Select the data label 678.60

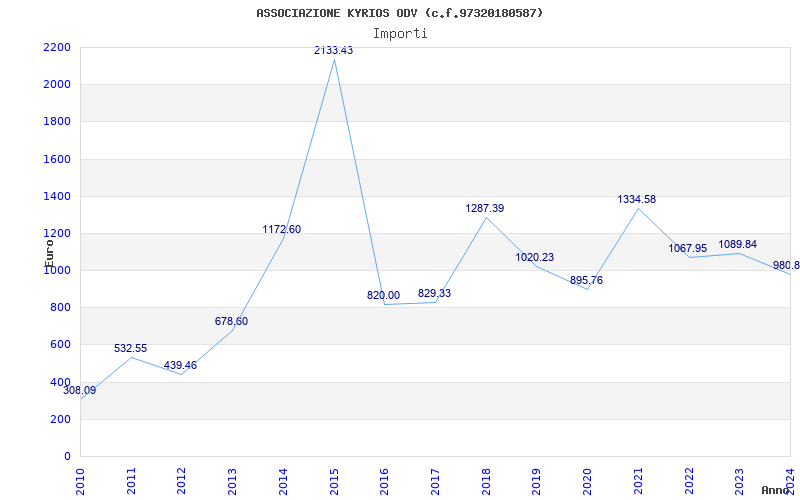[231, 321]
